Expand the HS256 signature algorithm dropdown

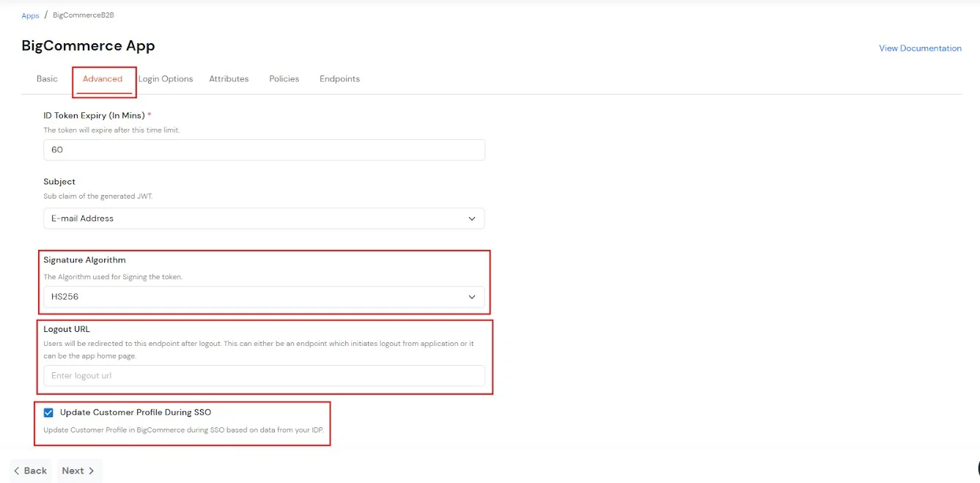(264, 297)
